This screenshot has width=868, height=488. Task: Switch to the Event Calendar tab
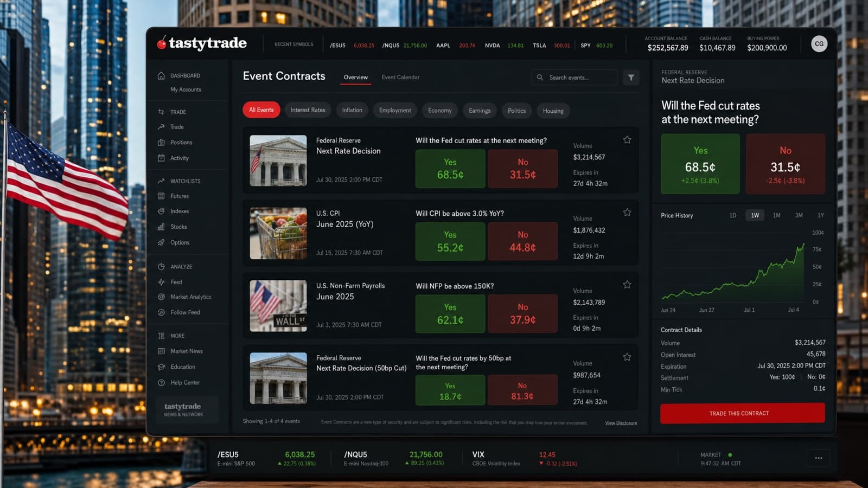(x=400, y=78)
